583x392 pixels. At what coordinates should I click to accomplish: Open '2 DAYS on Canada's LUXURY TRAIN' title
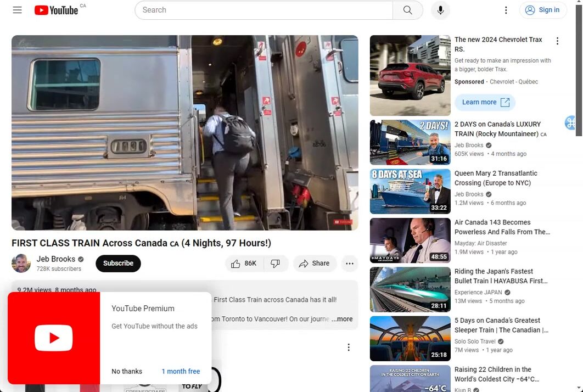(501, 129)
